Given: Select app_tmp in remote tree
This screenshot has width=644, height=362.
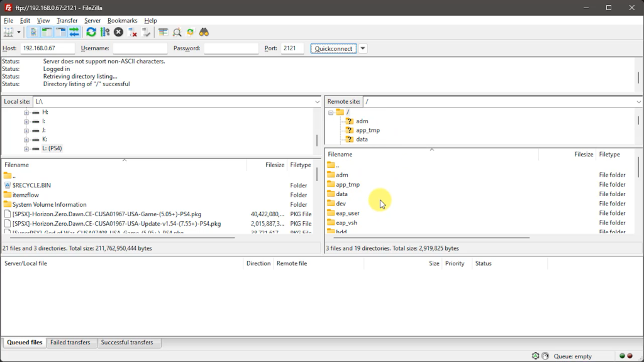Looking at the screenshot, I should point(367,130).
